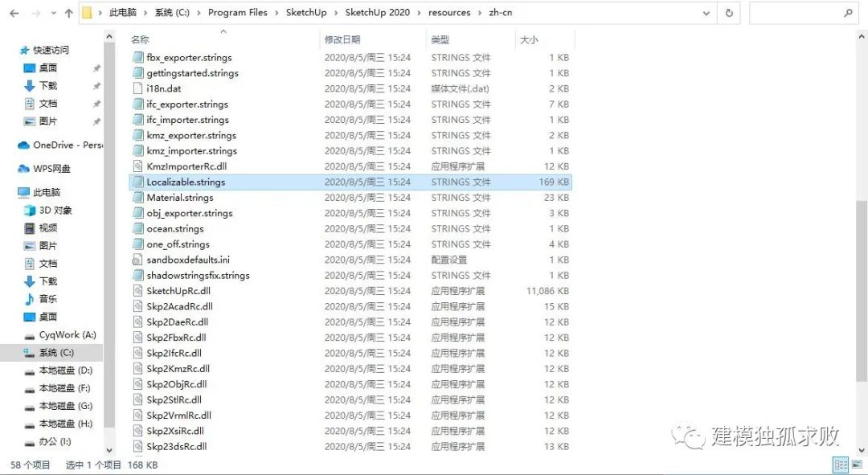Click sandboxdefaults.ini file icon
This screenshot has width=868, height=475.
(x=138, y=260)
